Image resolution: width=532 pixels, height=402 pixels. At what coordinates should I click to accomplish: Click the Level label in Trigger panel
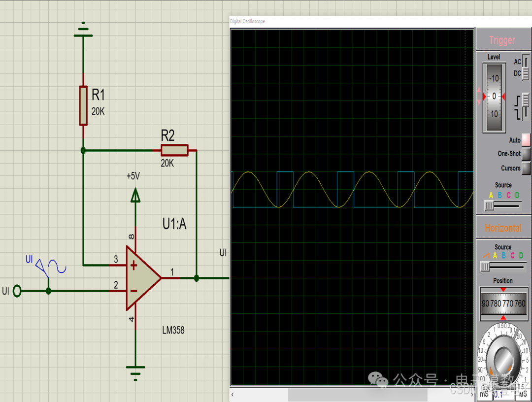point(494,57)
